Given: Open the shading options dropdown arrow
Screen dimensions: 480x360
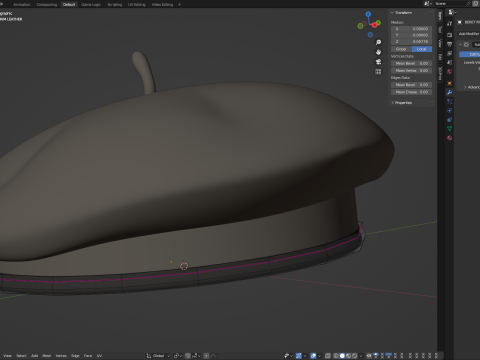Looking at the screenshot, I should [361, 356].
